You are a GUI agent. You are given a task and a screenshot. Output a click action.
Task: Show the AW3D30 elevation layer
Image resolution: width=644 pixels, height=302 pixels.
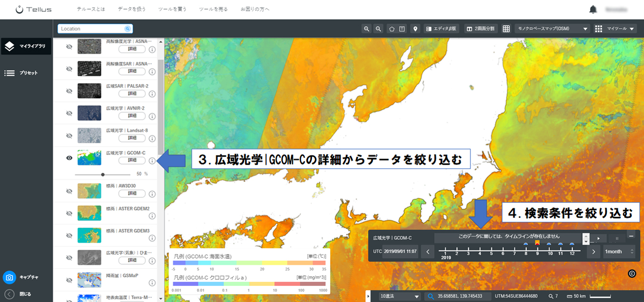point(69,191)
